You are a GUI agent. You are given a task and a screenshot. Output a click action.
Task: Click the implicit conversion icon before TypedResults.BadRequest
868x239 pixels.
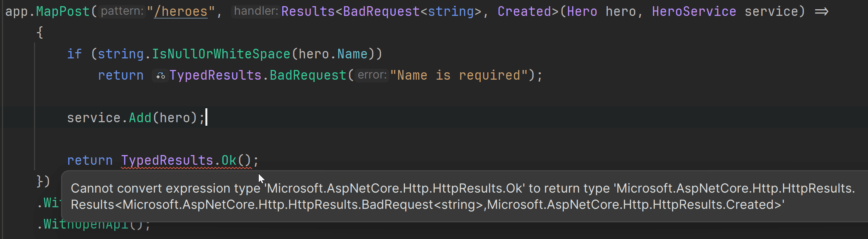(160, 76)
